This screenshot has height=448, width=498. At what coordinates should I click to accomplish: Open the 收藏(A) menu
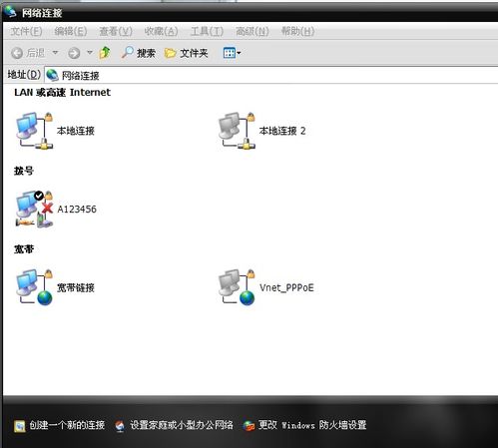161,31
